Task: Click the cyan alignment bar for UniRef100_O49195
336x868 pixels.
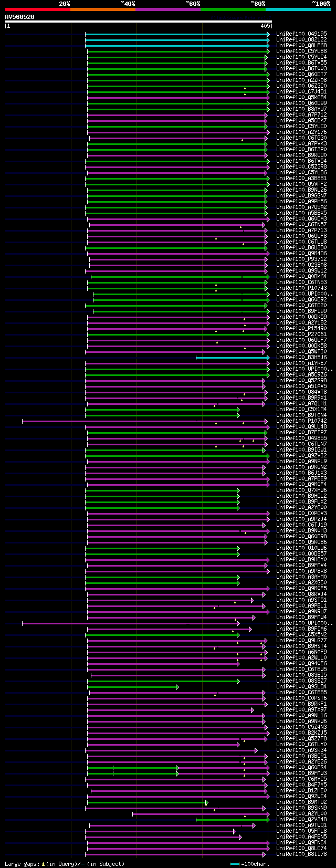Action: 177,34
